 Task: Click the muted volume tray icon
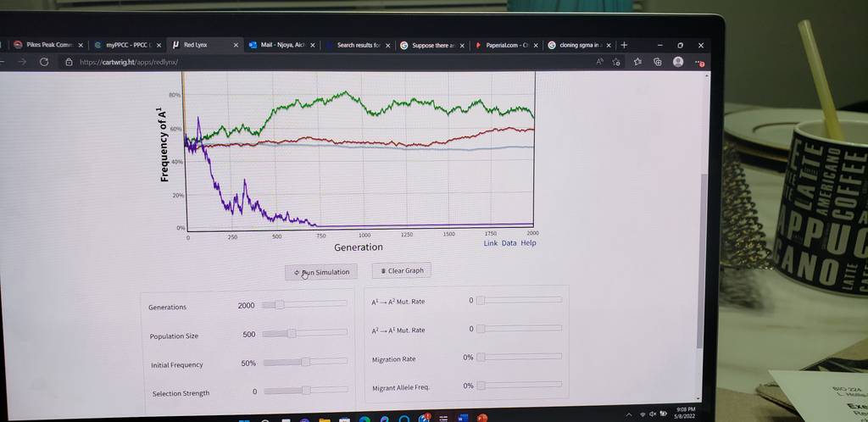(x=652, y=414)
